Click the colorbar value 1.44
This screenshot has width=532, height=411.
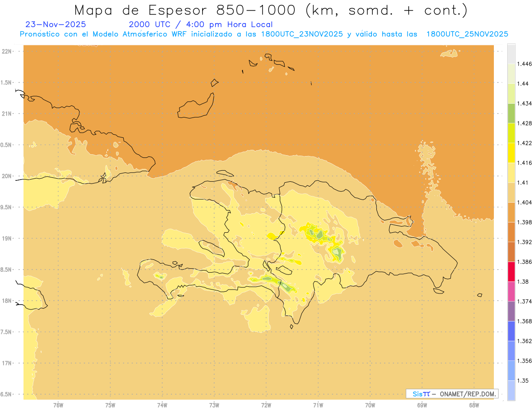[x=523, y=84]
